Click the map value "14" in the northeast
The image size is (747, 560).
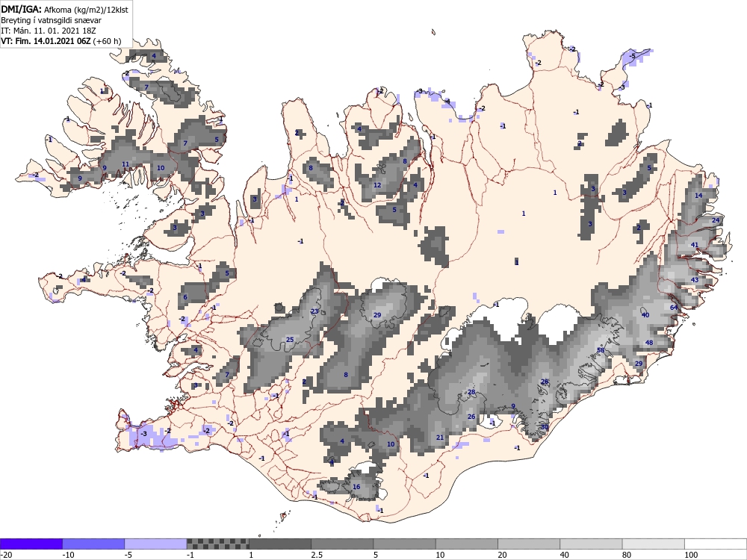(x=698, y=196)
